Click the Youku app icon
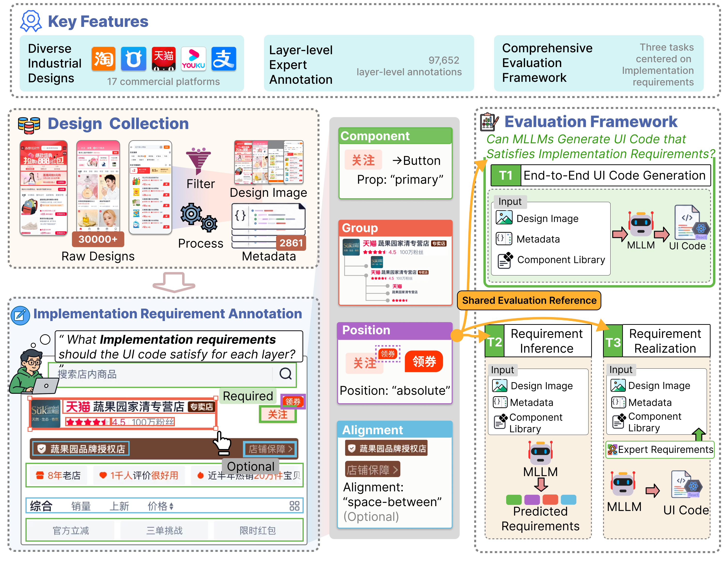Viewport: 728px width, 563px height. (193, 59)
